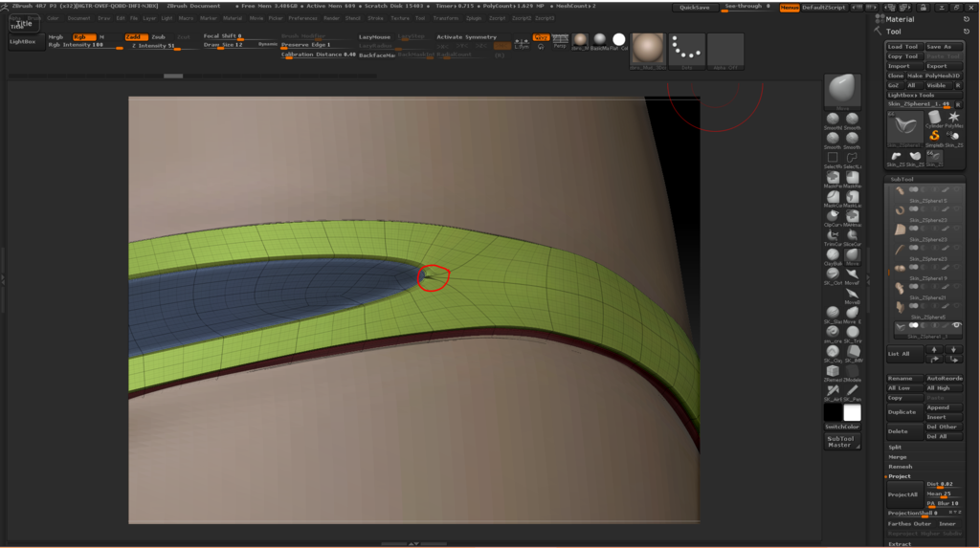Viewport: 980px width, 548px height.
Task: Expand the Remesh section
Action: click(x=900, y=466)
